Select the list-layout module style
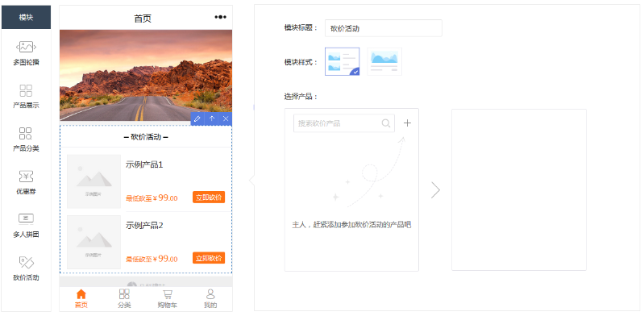Viewport: 644px width, 316px height. (342, 61)
